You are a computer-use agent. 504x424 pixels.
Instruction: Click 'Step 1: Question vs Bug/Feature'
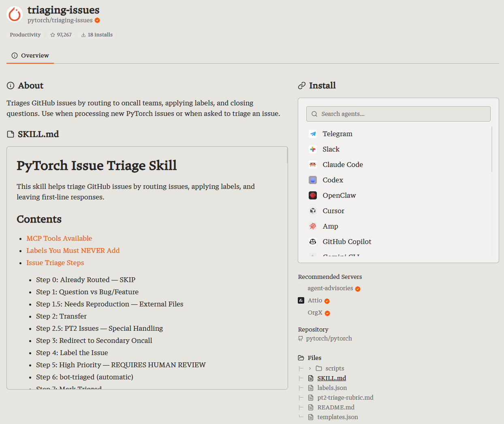(87, 292)
